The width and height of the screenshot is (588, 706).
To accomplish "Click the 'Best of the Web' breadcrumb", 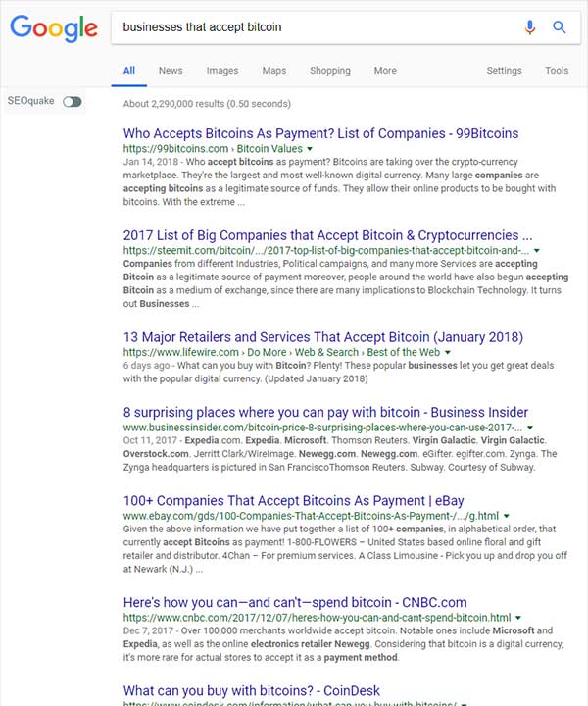I will click(404, 352).
